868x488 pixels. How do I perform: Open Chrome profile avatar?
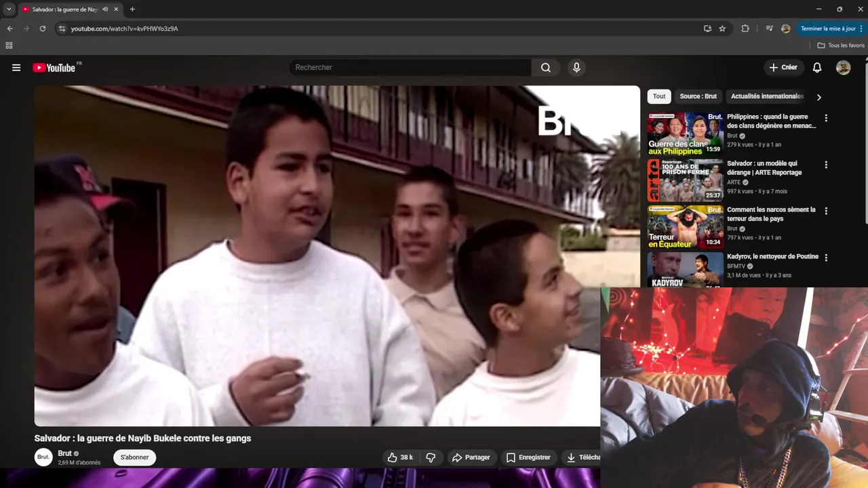pyautogui.click(x=785, y=28)
